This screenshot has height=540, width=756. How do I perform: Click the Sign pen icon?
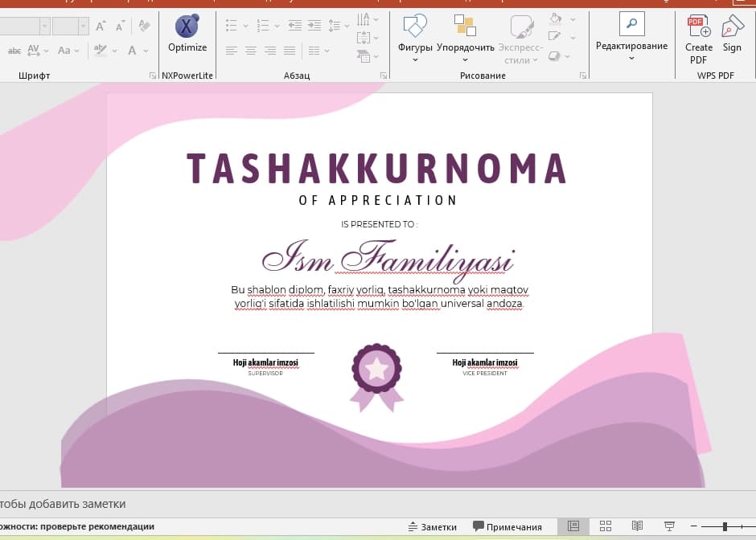coord(732,34)
